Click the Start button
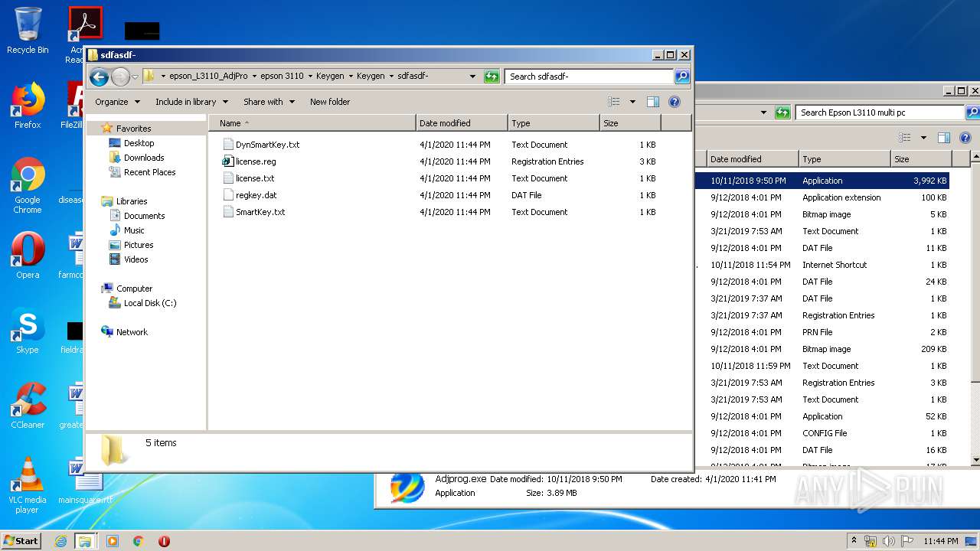The width and height of the screenshot is (980, 551). [21, 540]
